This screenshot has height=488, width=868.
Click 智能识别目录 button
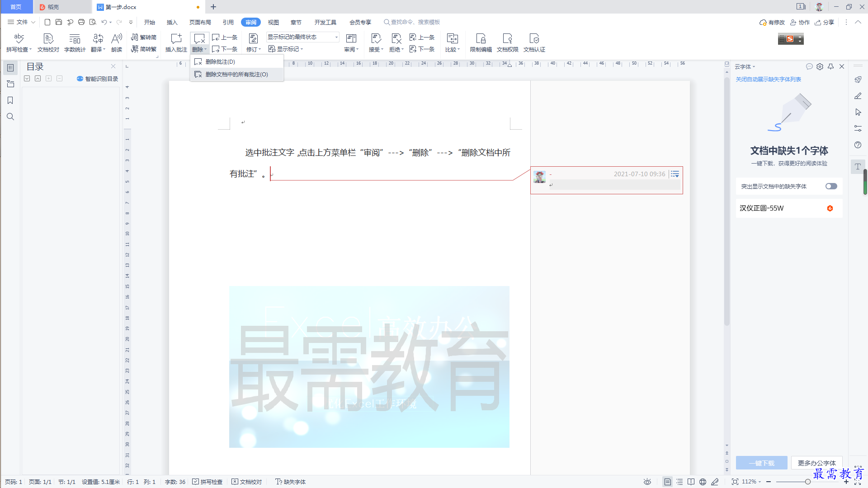coord(97,79)
